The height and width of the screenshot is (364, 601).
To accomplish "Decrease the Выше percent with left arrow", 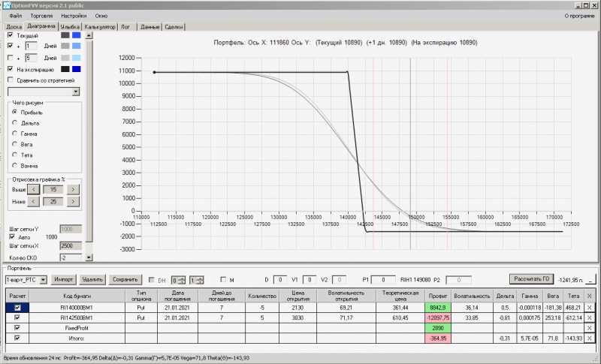I will [x=33, y=189].
